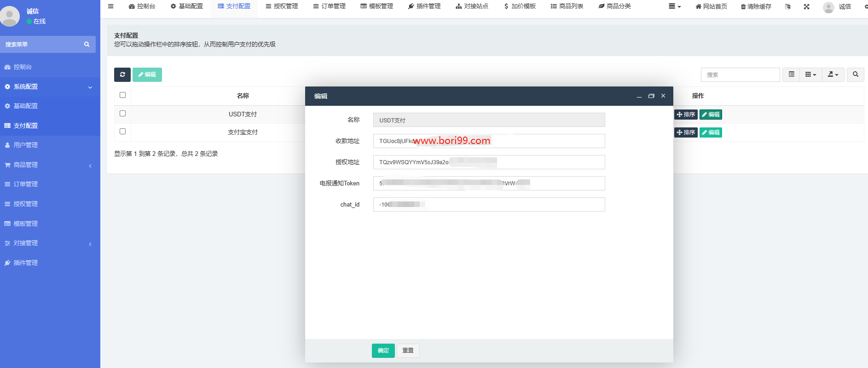Screen dimensions: 868x368
Task: Click 清除缓存 trash option
Action: click(756, 6)
